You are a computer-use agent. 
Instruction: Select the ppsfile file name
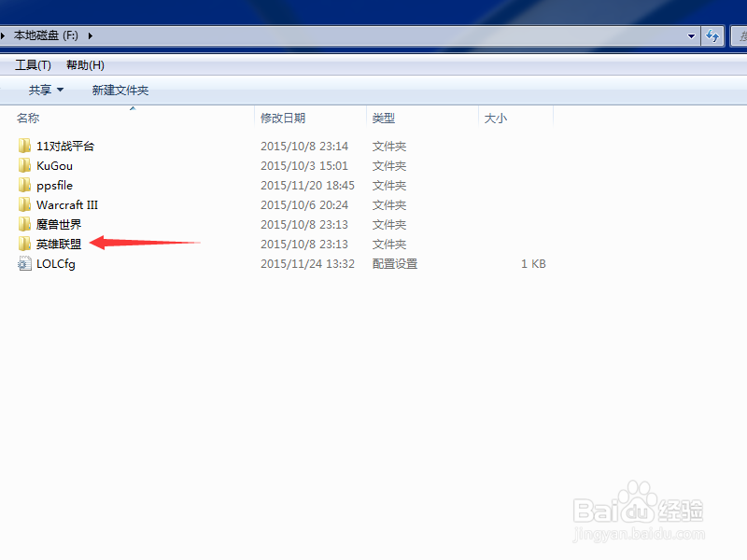pyautogui.click(x=54, y=185)
